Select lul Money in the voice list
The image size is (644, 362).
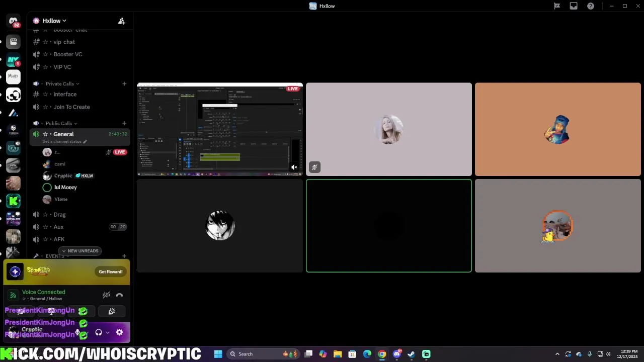pos(65,187)
